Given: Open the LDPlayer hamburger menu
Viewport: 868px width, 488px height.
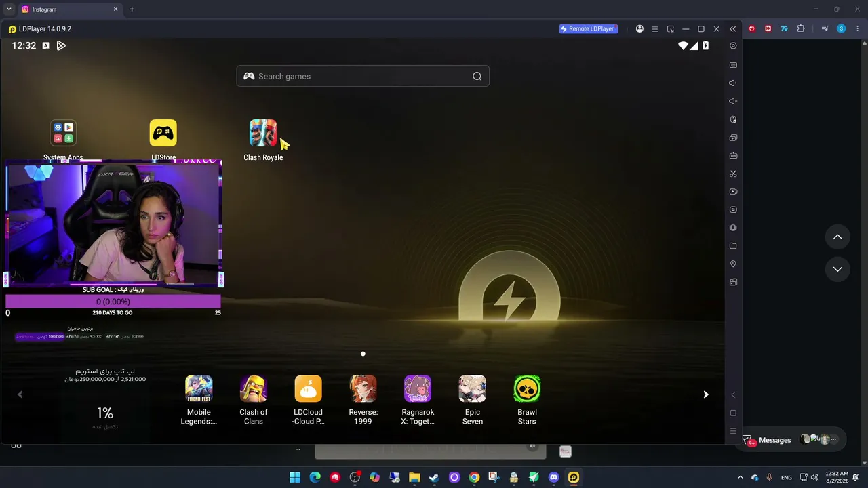Looking at the screenshot, I should pyautogui.click(x=655, y=29).
